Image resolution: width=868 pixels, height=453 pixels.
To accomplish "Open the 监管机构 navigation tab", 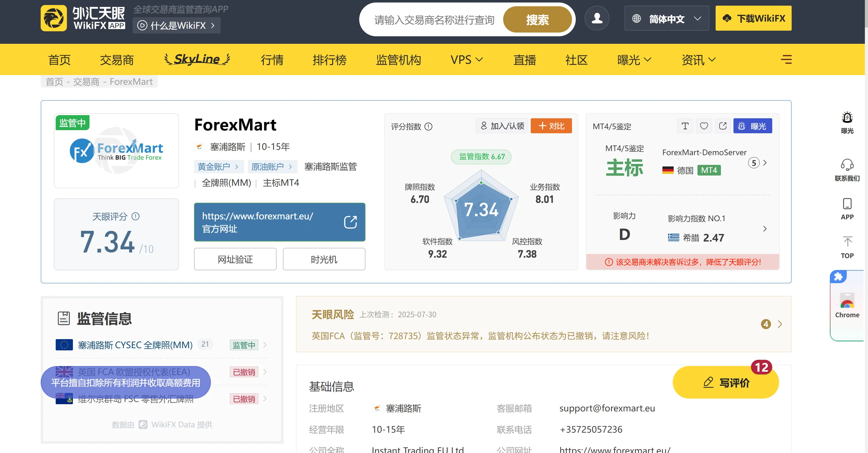I will coord(398,60).
